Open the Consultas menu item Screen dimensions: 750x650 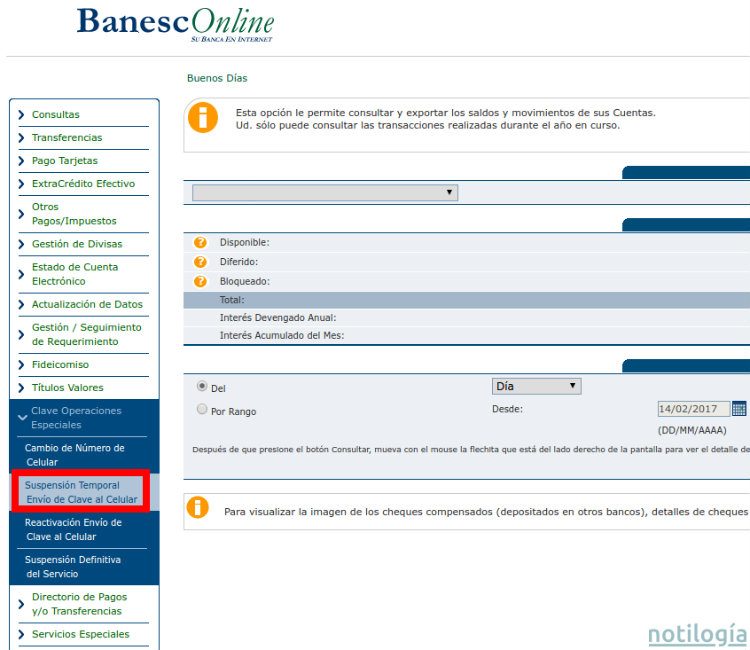55,114
